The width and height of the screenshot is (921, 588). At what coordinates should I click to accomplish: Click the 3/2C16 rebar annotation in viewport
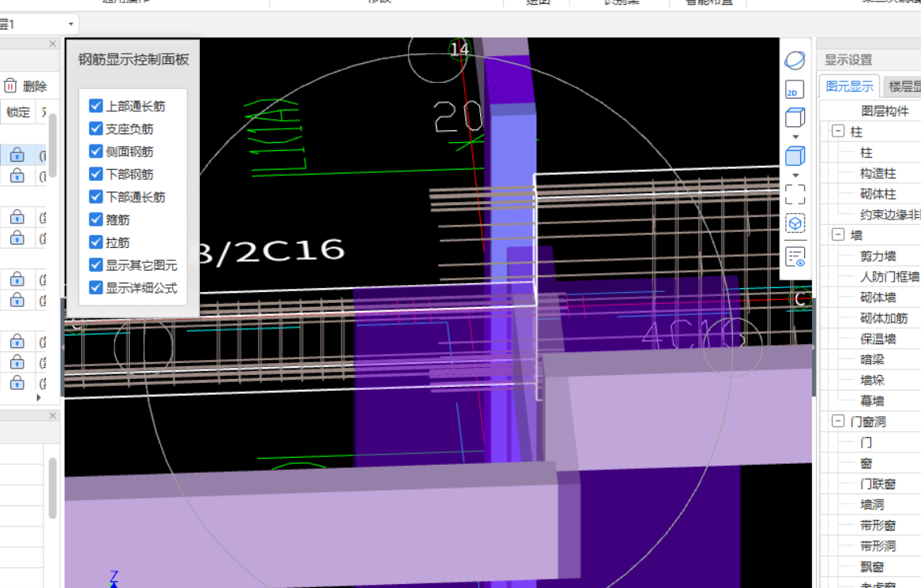272,253
